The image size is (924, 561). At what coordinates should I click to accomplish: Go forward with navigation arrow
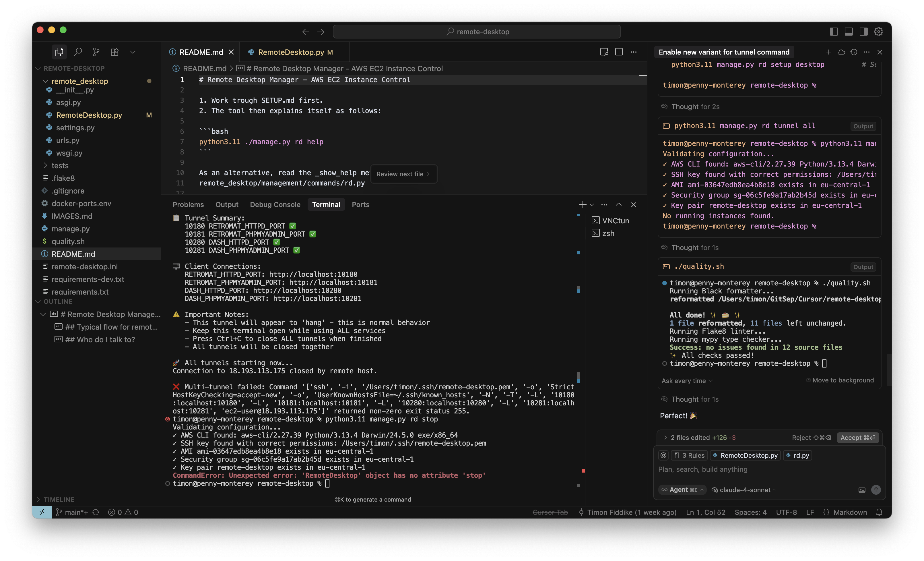[x=321, y=32]
